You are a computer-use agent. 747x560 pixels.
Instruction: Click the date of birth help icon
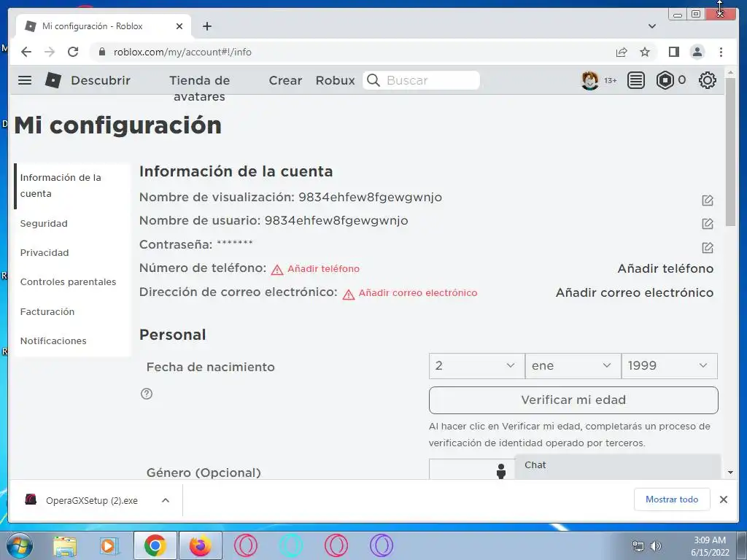click(x=147, y=394)
